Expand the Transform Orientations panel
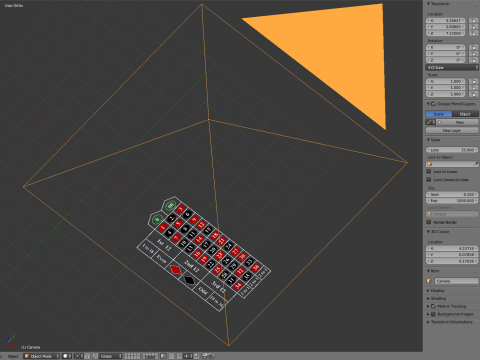Image resolution: width=480 pixels, height=360 pixels. [428, 322]
